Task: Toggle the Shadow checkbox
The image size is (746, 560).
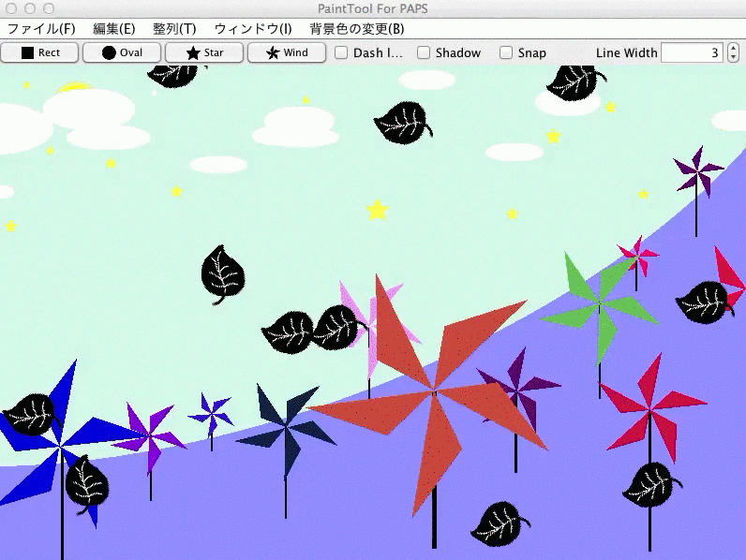Action: point(424,53)
